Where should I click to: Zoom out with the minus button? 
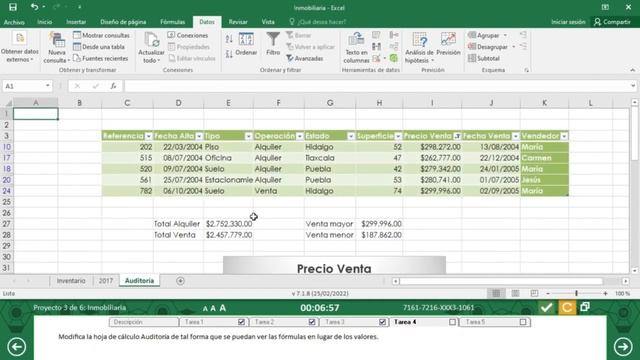coord(548,293)
